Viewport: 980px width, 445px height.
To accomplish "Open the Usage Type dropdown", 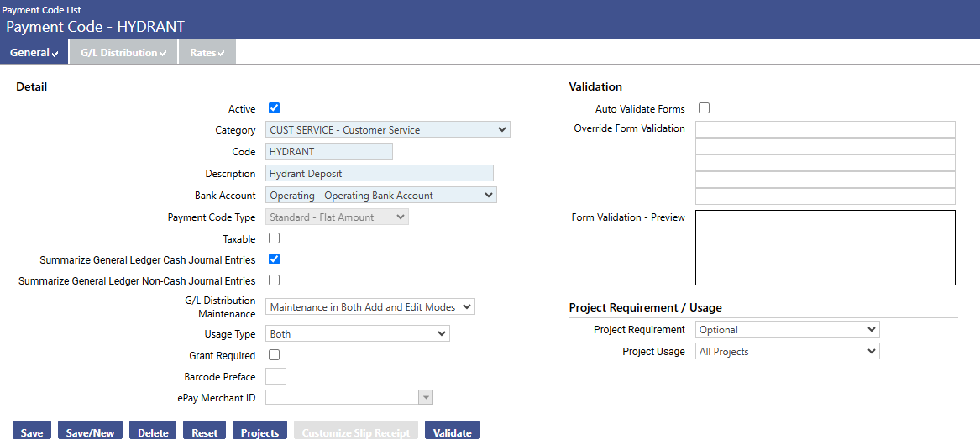I will (358, 334).
